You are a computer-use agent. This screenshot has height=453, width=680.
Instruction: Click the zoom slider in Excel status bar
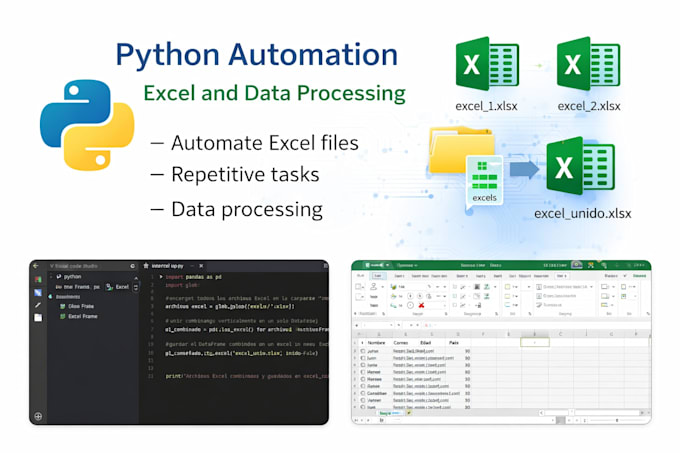617,420
